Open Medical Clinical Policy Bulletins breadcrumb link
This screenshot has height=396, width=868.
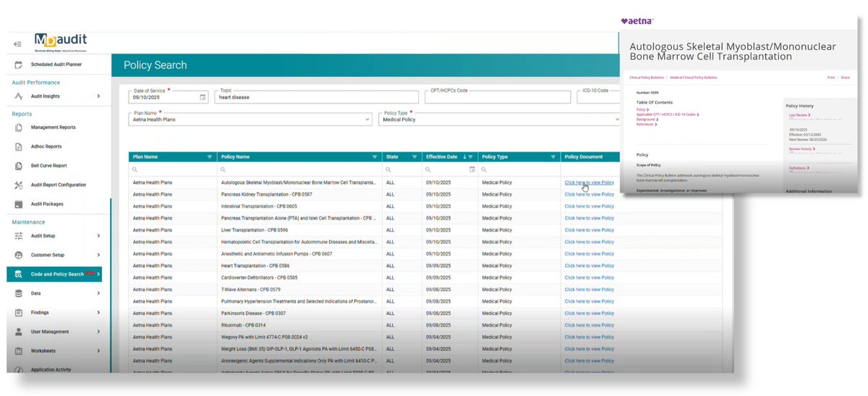[693, 77]
